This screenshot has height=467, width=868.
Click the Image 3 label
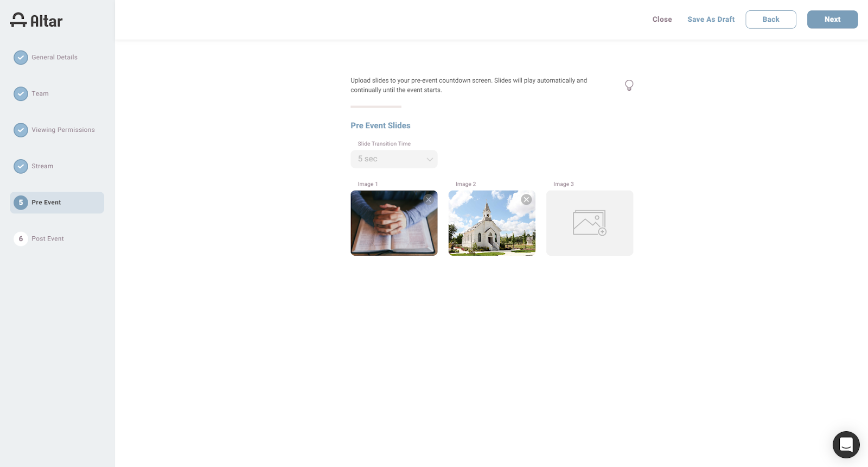click(x=564, y=184)
